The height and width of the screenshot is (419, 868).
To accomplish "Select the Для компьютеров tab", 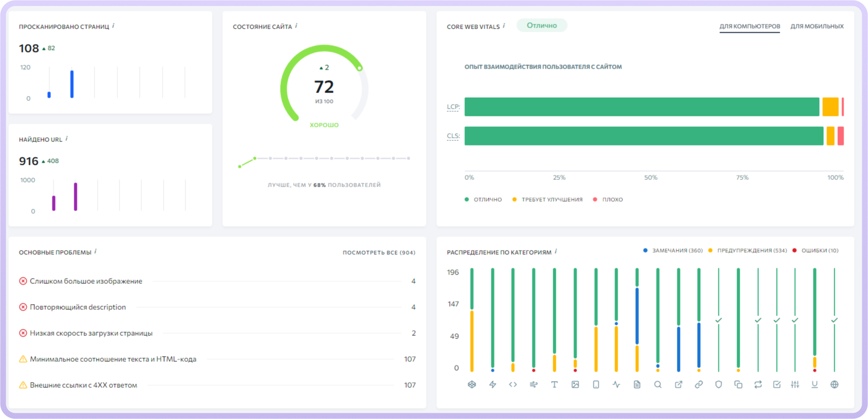I will pos(749,27).
